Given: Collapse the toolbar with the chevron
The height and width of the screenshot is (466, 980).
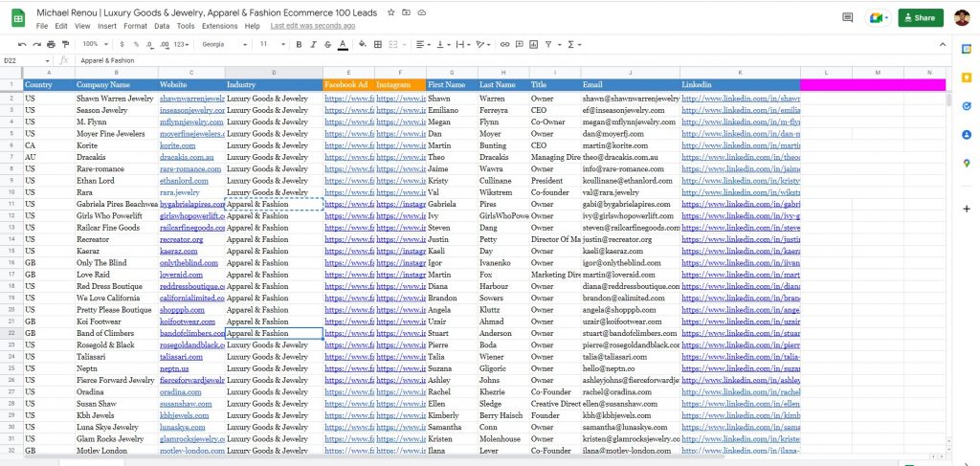Looking at the screenshot, I should coord(943,44).
